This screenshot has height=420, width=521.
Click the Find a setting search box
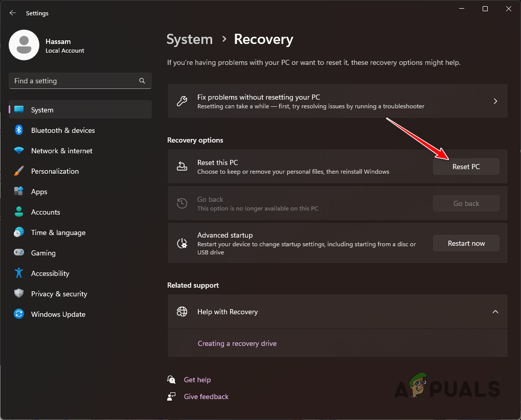click(80, 81)
